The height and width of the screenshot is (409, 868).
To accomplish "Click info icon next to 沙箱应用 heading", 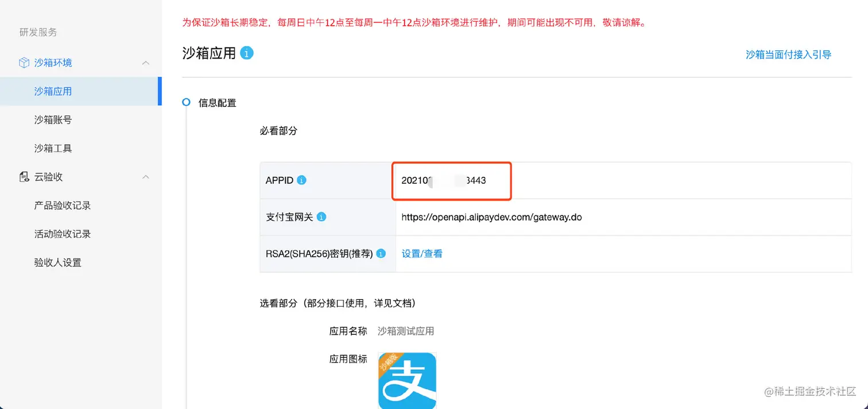I will pos(247,53).
